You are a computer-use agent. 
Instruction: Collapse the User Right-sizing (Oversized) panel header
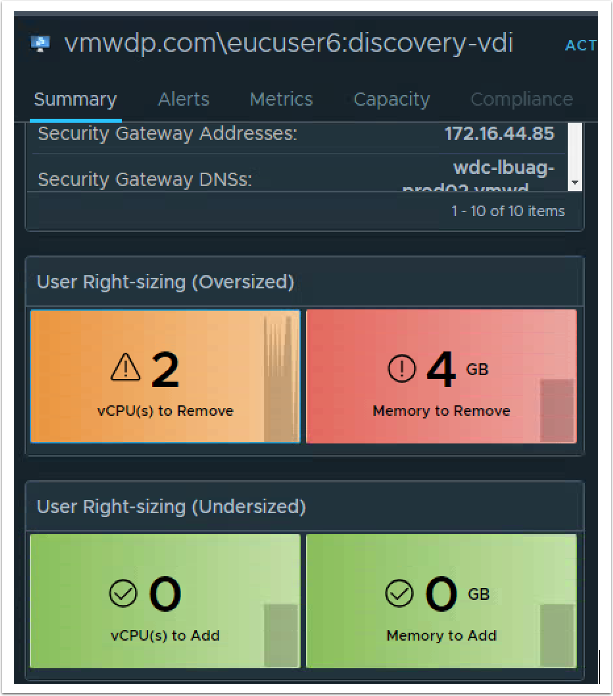pos(304,282)
